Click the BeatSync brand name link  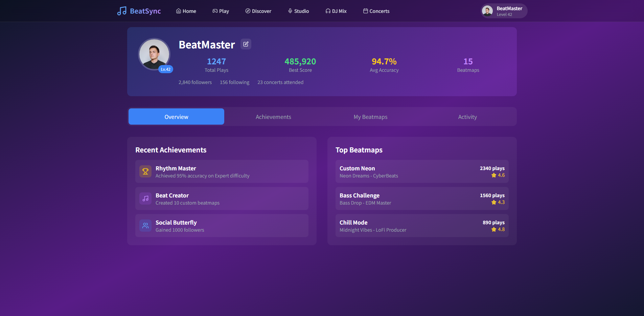(x=145, y=11)
